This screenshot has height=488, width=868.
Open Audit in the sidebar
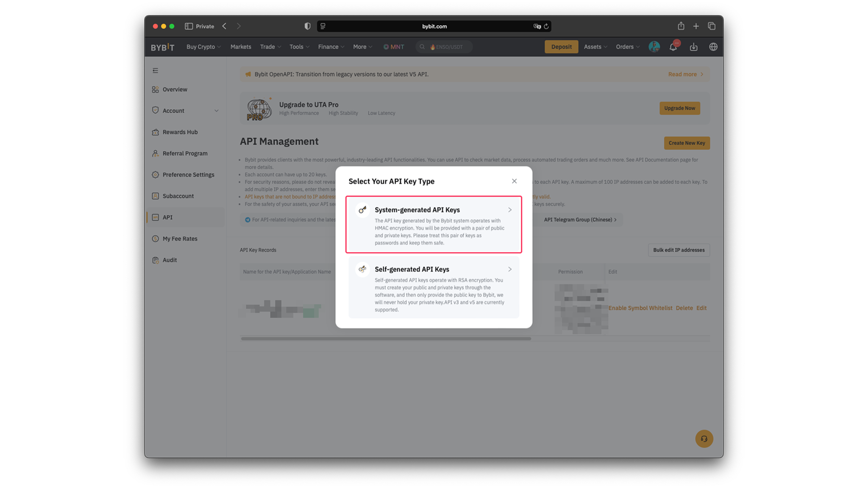185,260
